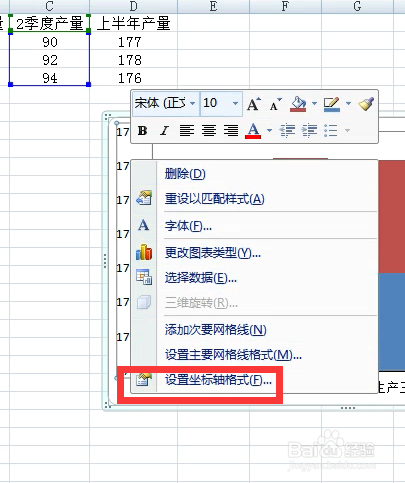Select cell with value 92
The width and height of the screenshot is (405, 483).
(x=50, y=60)
